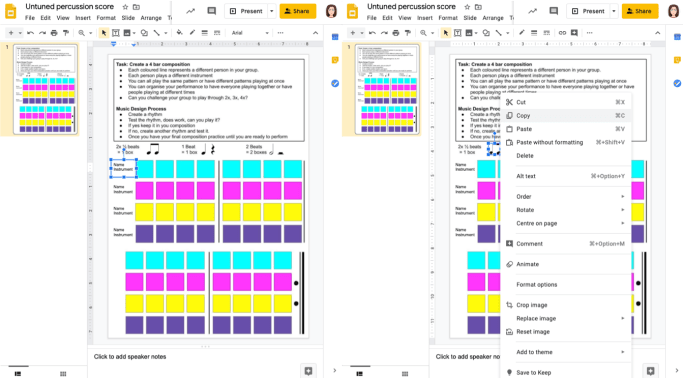683x378 pixels.
Task: Click undo in the right window toolbar
Action: (372, 33)
